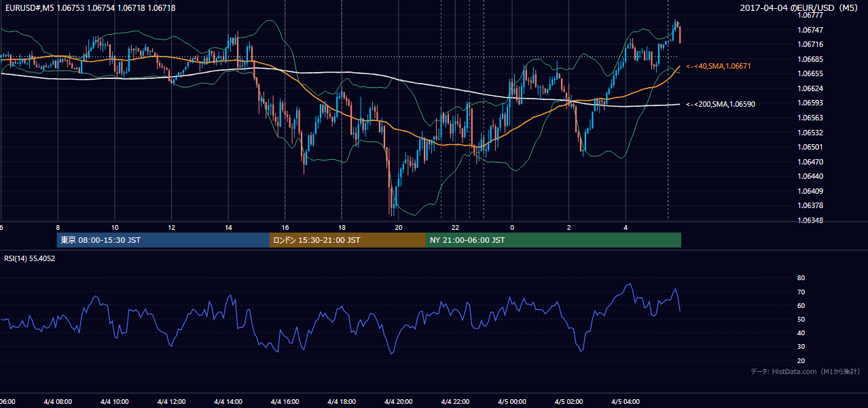
Task: Click the NY 21:00-06:00 JST session bar
Action: (x=554, y=240)
